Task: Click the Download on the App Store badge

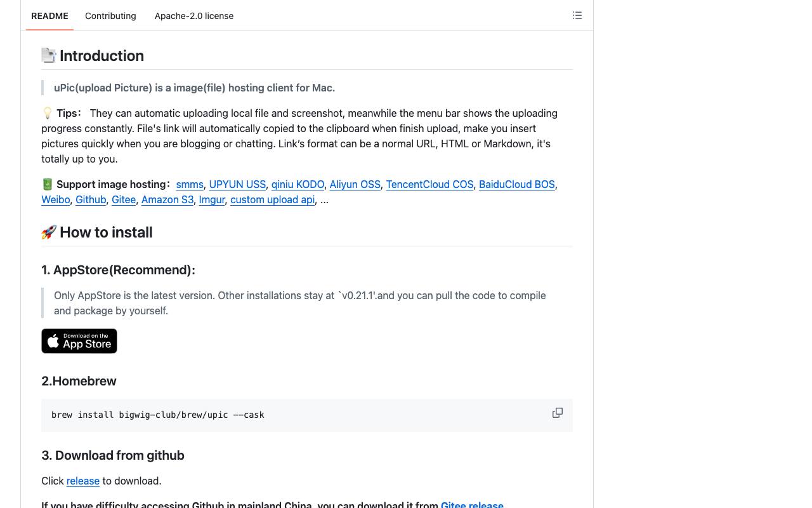Action: pos(79,341)
